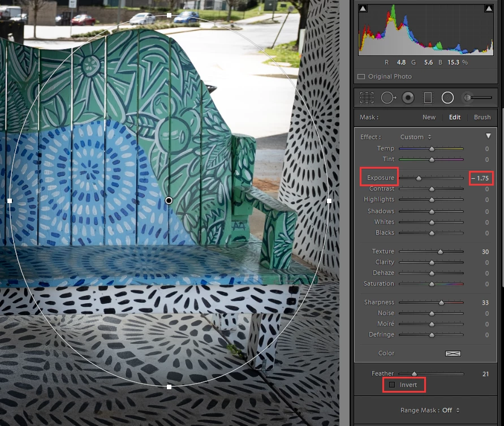Click the histogram graph
The image size is (504, 426).
(x=426, y=30)
